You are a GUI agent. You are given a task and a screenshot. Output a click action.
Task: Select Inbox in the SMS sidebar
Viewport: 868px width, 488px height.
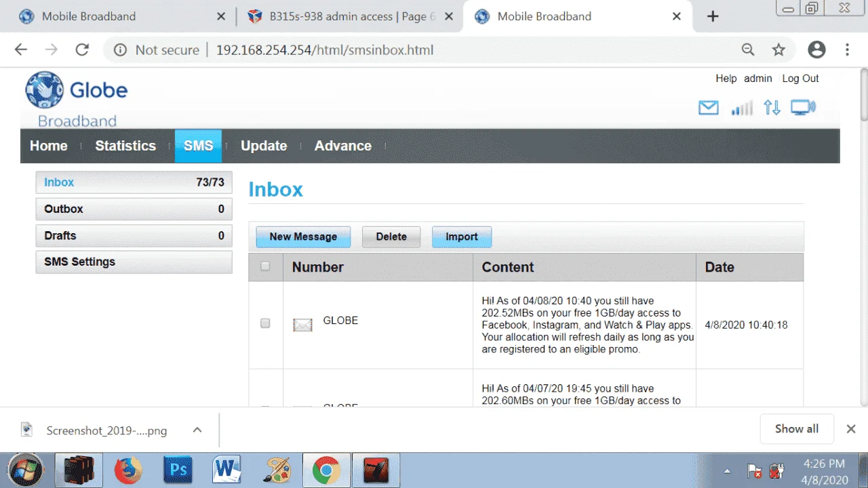134,182
